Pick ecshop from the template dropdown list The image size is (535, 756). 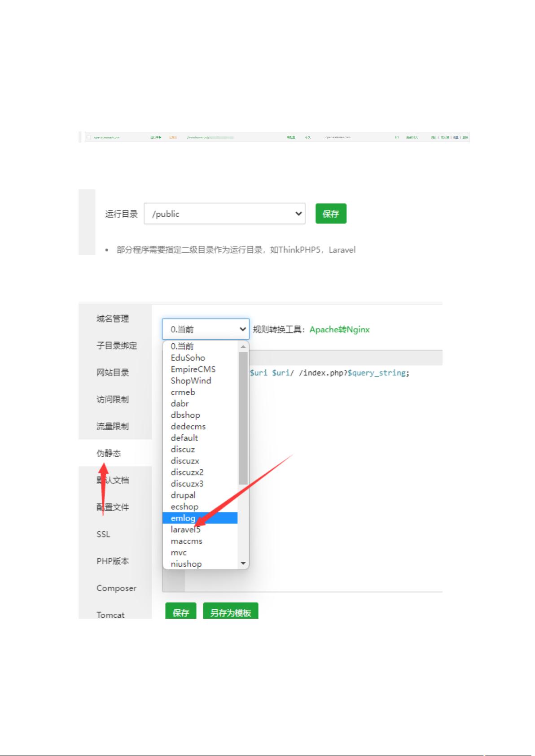(200, 507)
